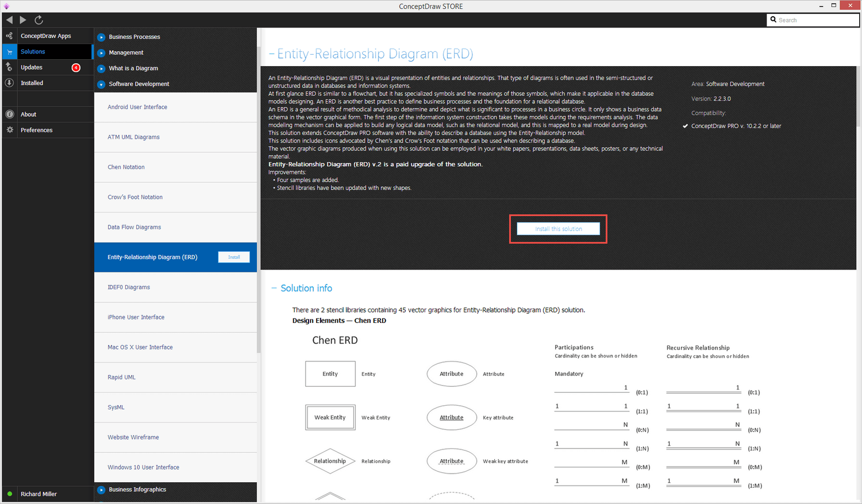Open Windows 10 User Interface solution
Viewport: 862px width, 504px height.
pos(175,467)
